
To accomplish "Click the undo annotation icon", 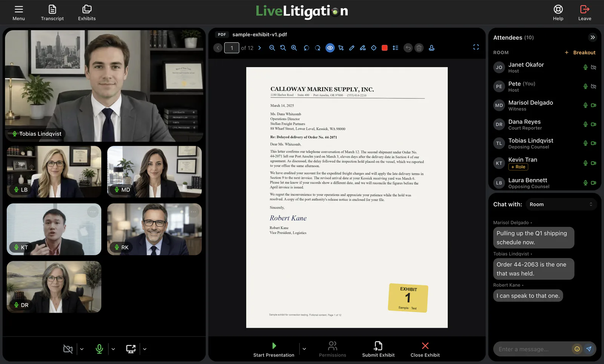I will point(408,48).
